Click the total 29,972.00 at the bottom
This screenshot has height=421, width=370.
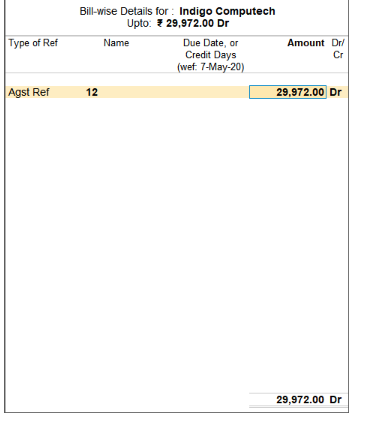tap(300, 399)
